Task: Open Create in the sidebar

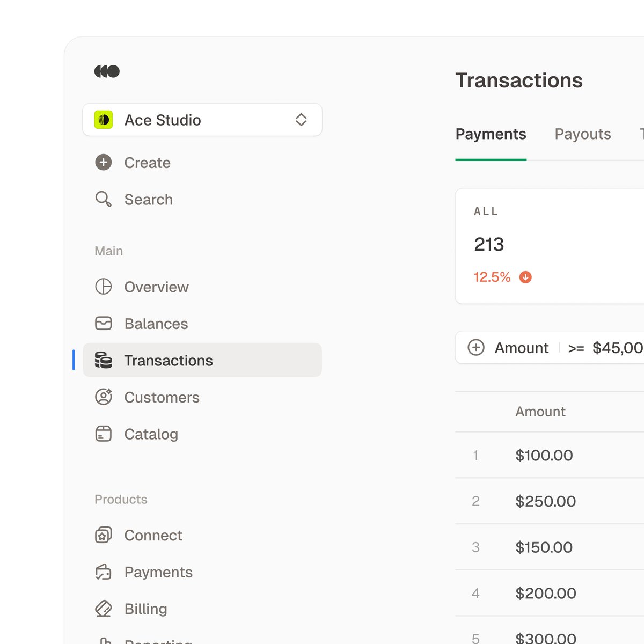Action: 202,163
